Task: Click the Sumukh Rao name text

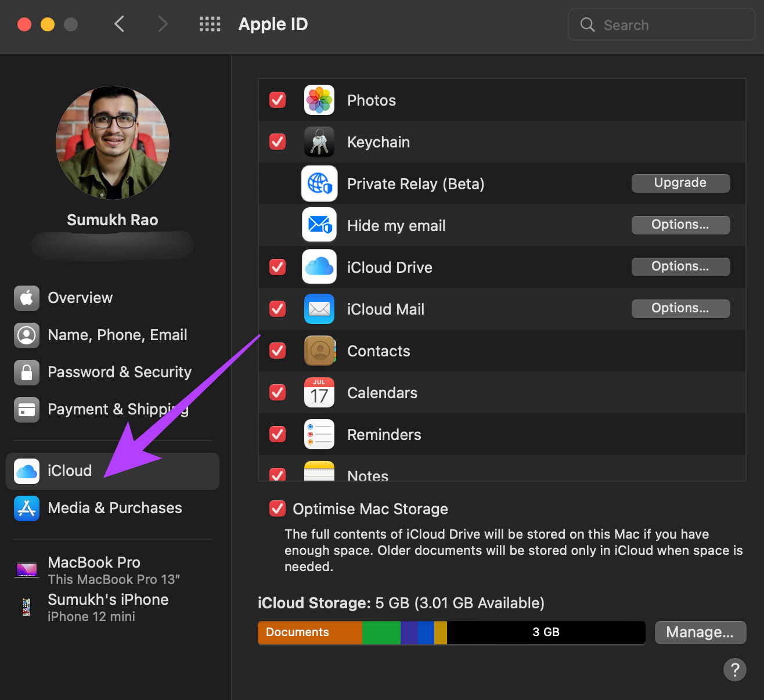Action: click(113, 220)
